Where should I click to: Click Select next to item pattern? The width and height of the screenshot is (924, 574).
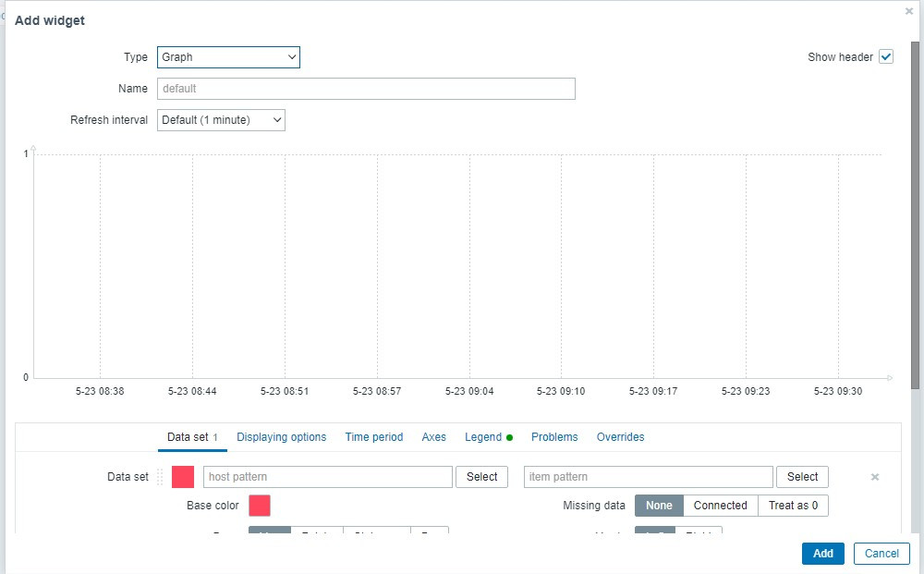(802, 477)
